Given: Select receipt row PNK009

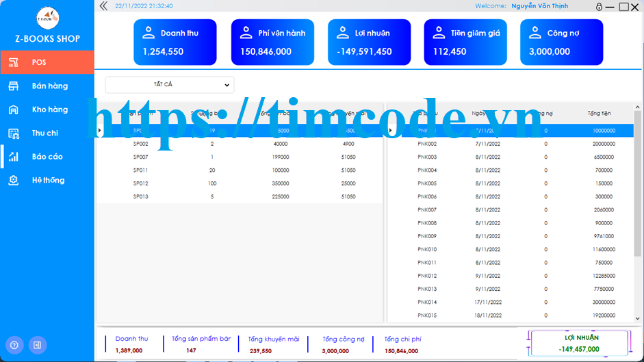Looking at the screenshot, I should click(511, 236).
